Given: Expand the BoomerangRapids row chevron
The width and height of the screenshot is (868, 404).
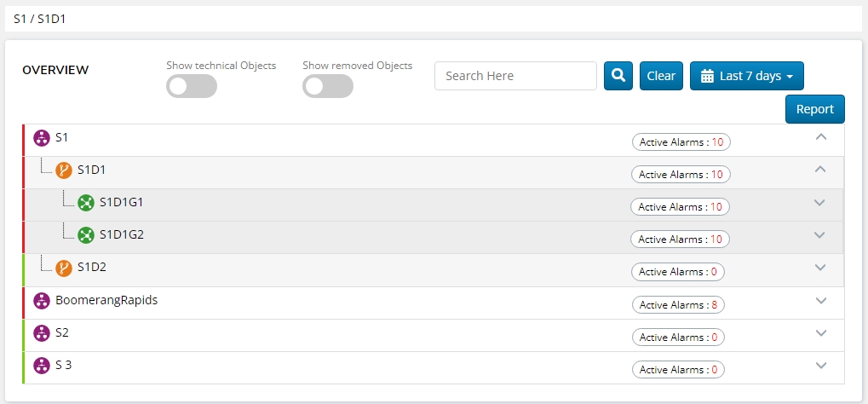Looking at the screenshot, I should (x=820, y=301).
